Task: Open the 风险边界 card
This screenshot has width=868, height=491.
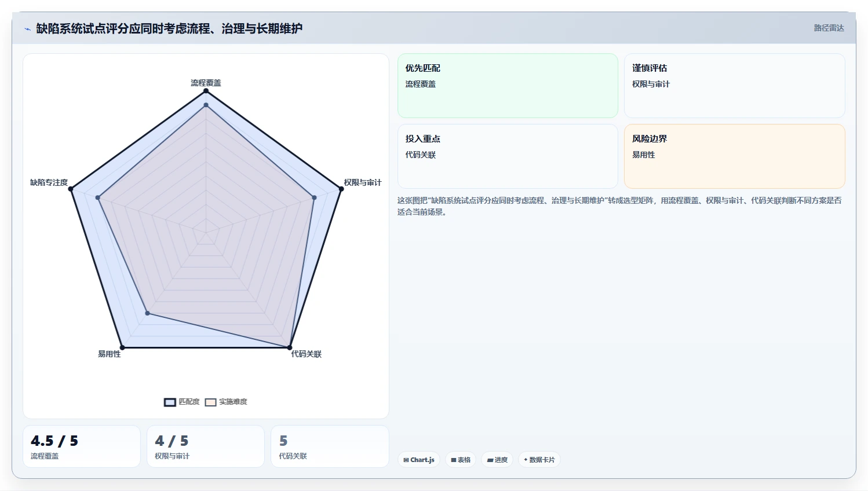Action: (734, 156)
